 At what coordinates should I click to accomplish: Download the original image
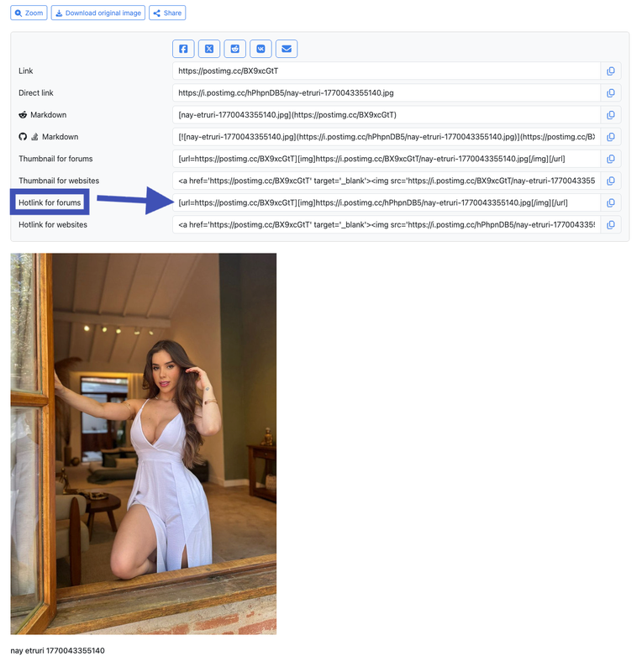pyautogui.click(x=98, y=13)
